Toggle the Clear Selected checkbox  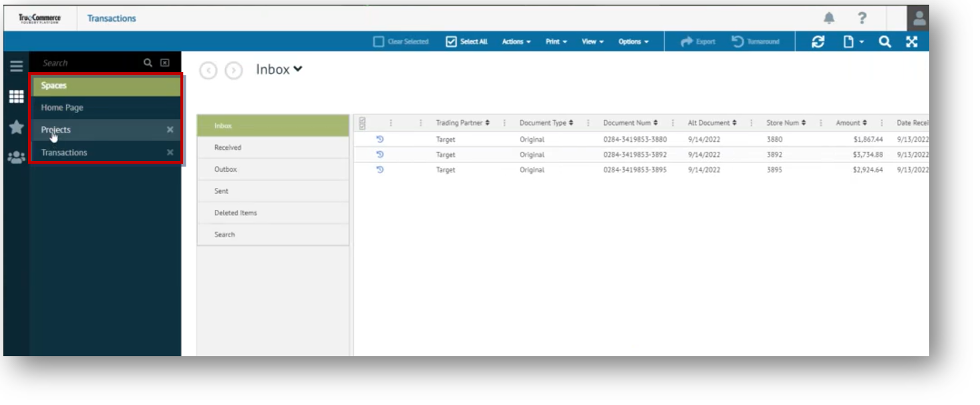(x=379, y=41)
